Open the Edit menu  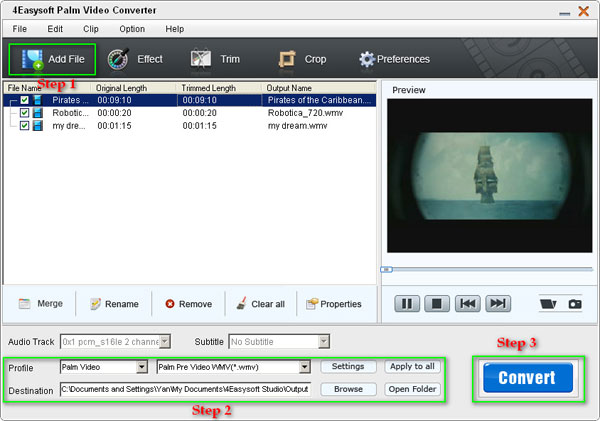pos(55,29)
